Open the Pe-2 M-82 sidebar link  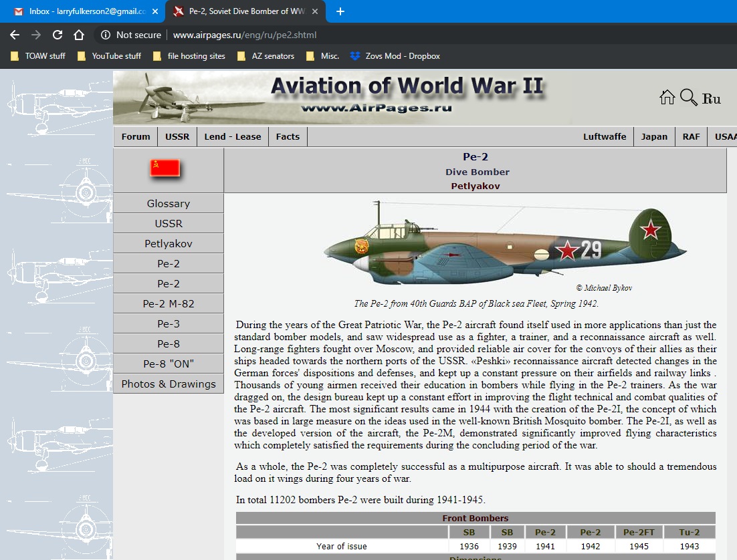tap(169, 303)
